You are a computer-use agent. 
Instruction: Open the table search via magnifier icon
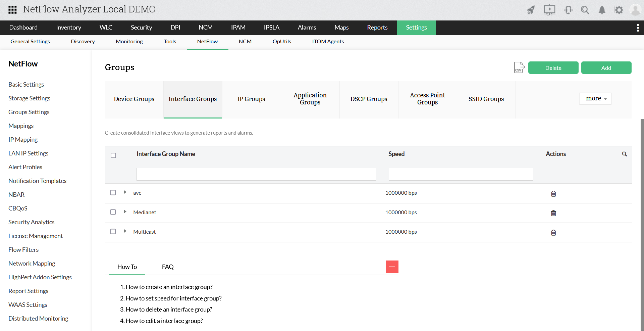point(624,154)
